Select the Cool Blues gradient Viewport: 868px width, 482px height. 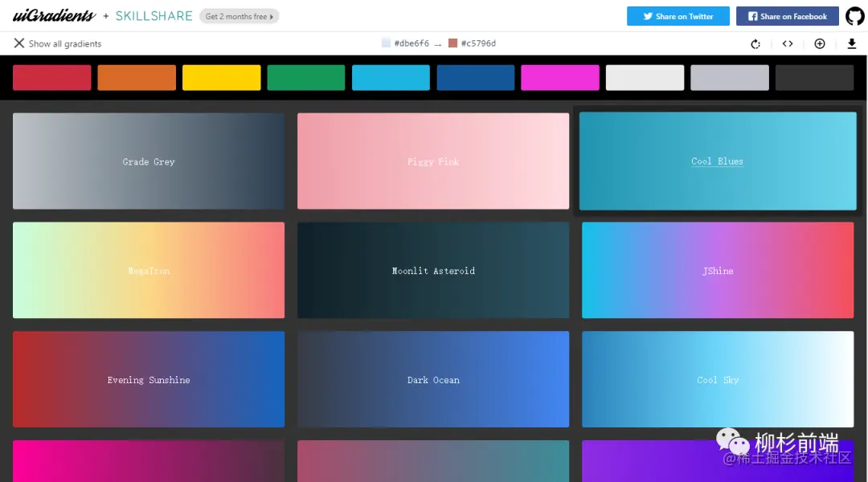point(718,161)
